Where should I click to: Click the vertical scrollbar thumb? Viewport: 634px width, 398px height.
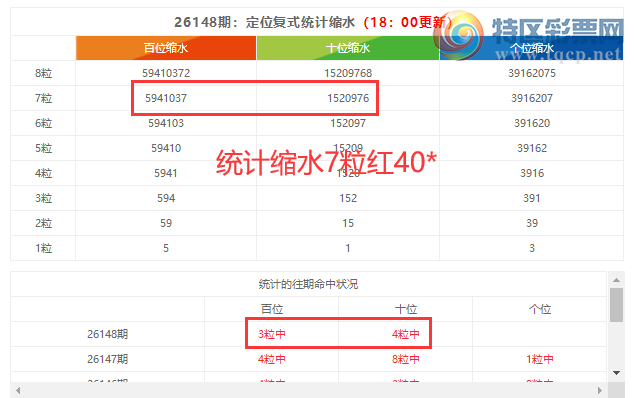click(x=616, y=305)
